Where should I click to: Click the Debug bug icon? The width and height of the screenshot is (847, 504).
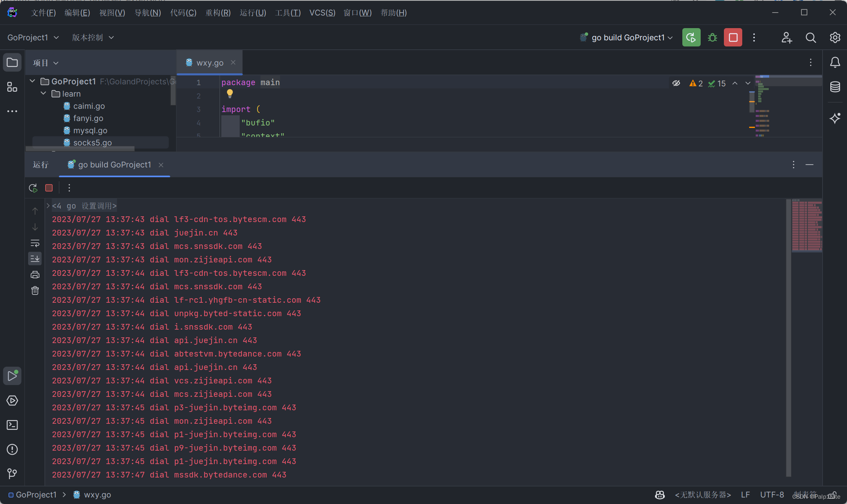click(712, 37)
